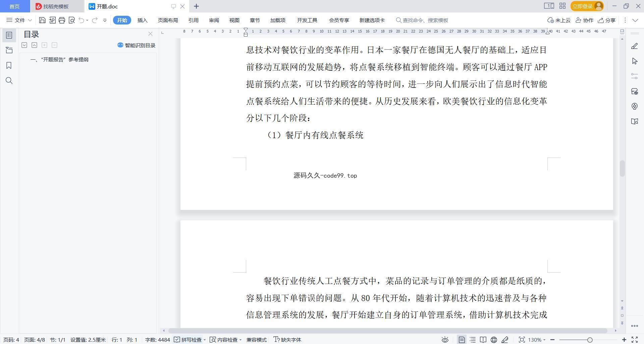Click the Redo arrow icon

pyautogui.click(x=95, y=20)
